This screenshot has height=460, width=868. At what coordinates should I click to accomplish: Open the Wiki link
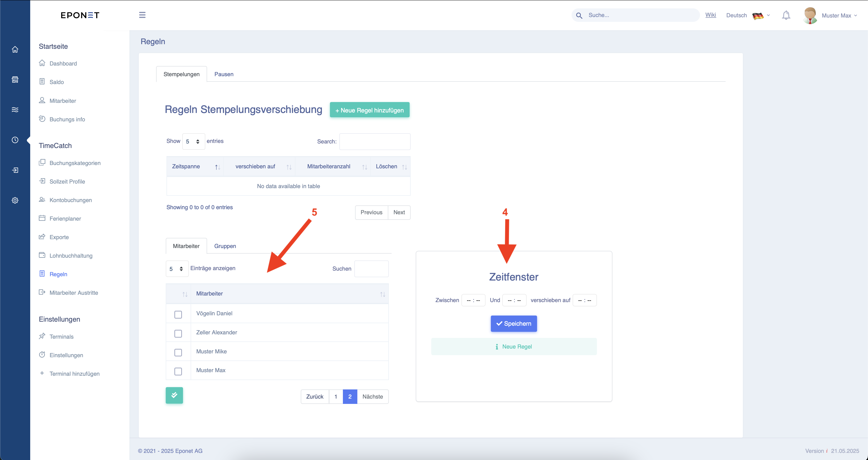tap(711, 15)
